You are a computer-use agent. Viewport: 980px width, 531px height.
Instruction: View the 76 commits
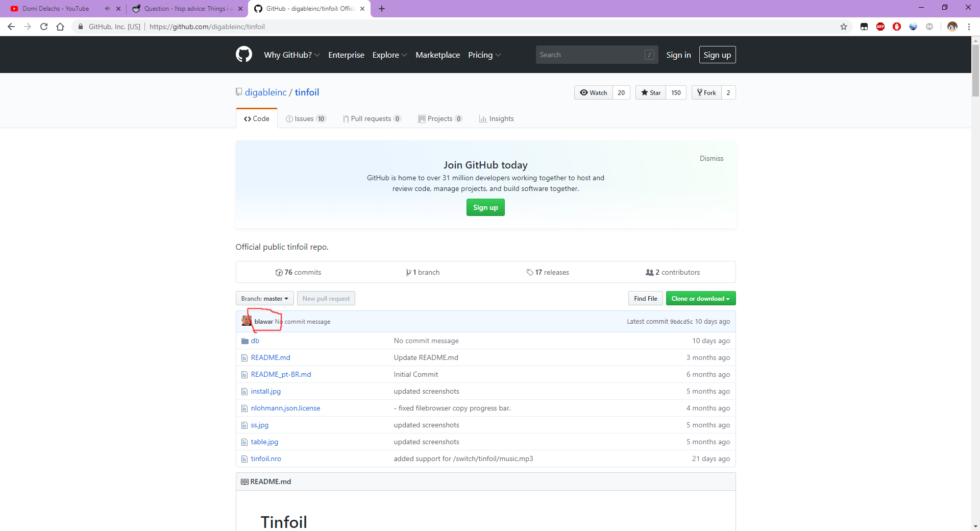click(x=299, y=272)
